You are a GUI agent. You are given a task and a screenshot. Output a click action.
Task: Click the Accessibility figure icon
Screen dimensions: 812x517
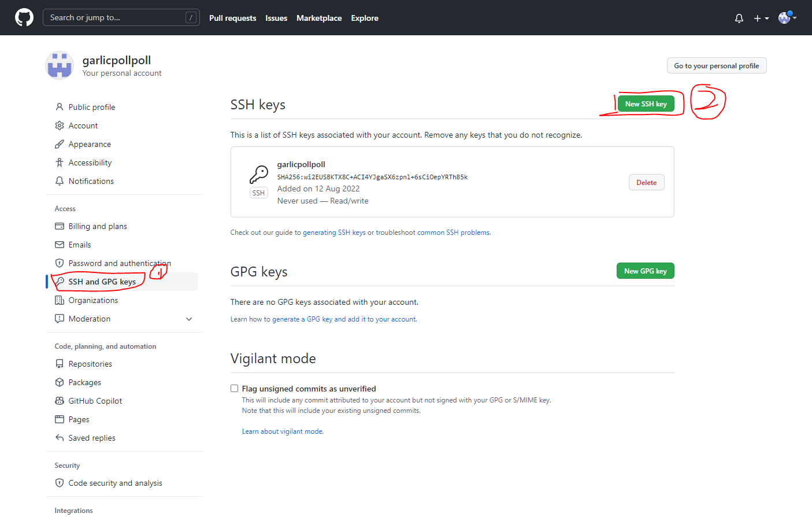pyautogui.click(x=60, y=163)
